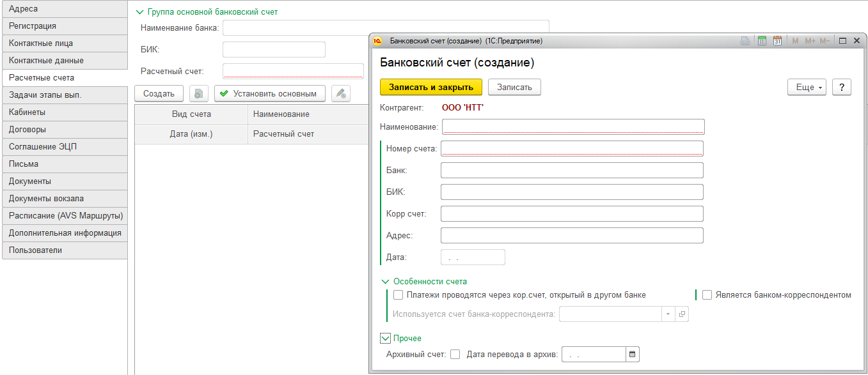Viewport: 868px width, 375px height.
Task: Open the Контактные лица tab
Action: click(64, 43)
